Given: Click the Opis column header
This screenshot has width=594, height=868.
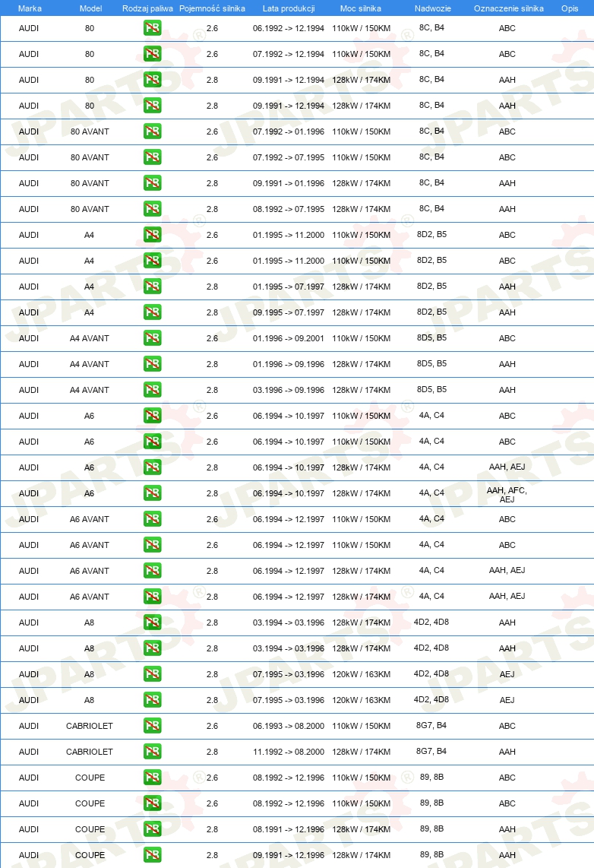Looking at the screenshot, I should click(x=570, y=8).
